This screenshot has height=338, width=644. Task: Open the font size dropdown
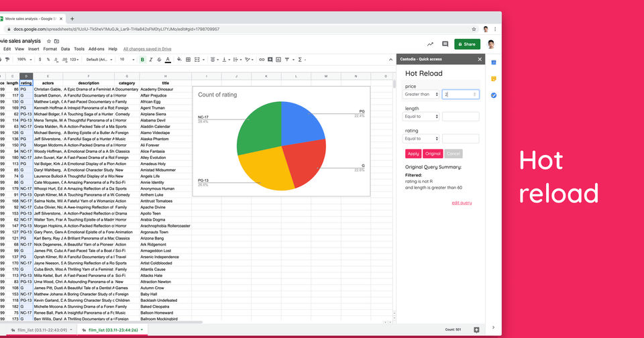127,60
